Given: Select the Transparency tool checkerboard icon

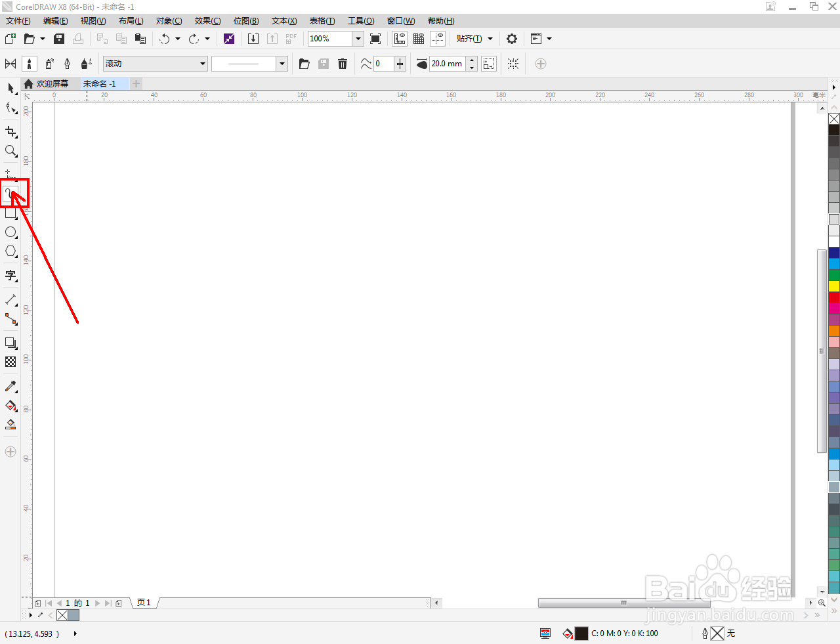Looking at the screenshot, I should (x=10, y=362).
